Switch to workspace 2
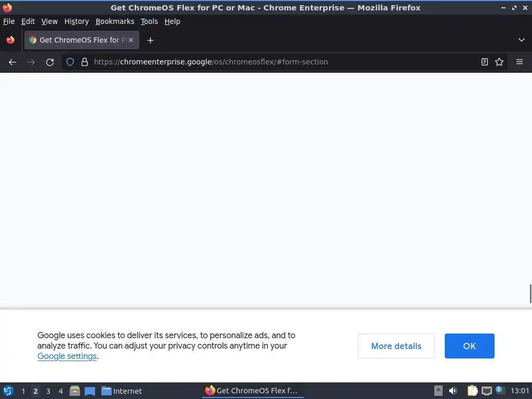Image resolution: width=532 pixels, height=399 pixels. point(36,391)
